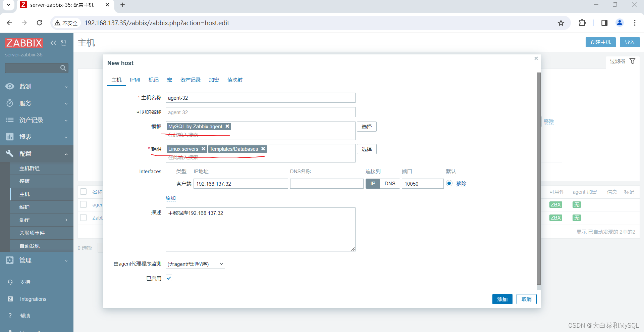Switch to the 宏 tab
This screenshot has height=332, width=644.
click(169, 80)
